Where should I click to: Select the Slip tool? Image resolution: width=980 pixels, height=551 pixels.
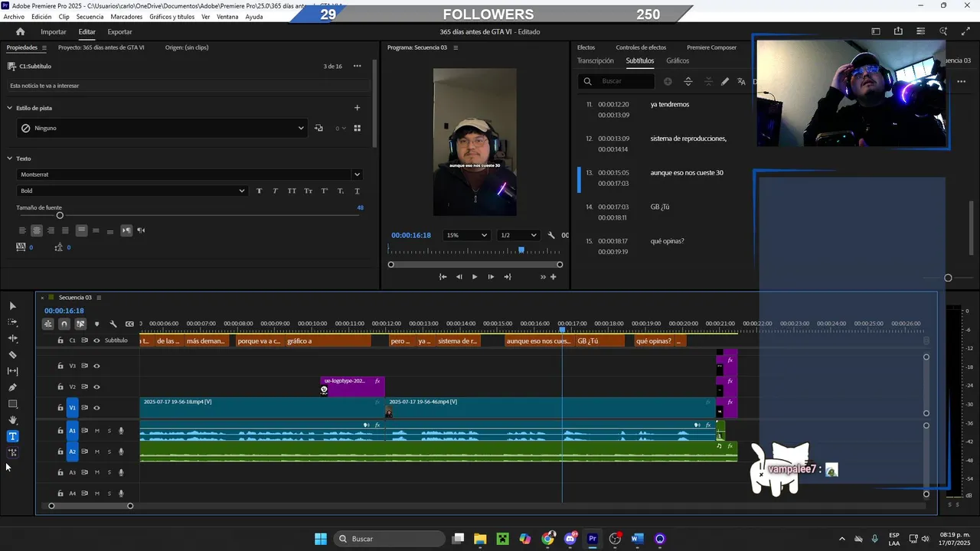(12, 371)
